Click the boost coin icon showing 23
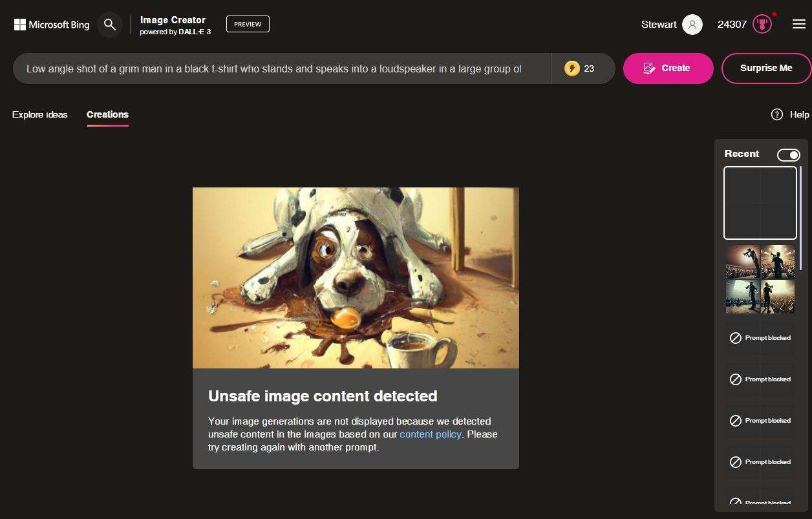The height and width of the screenshot is (519, 812). tap(573, 68)
